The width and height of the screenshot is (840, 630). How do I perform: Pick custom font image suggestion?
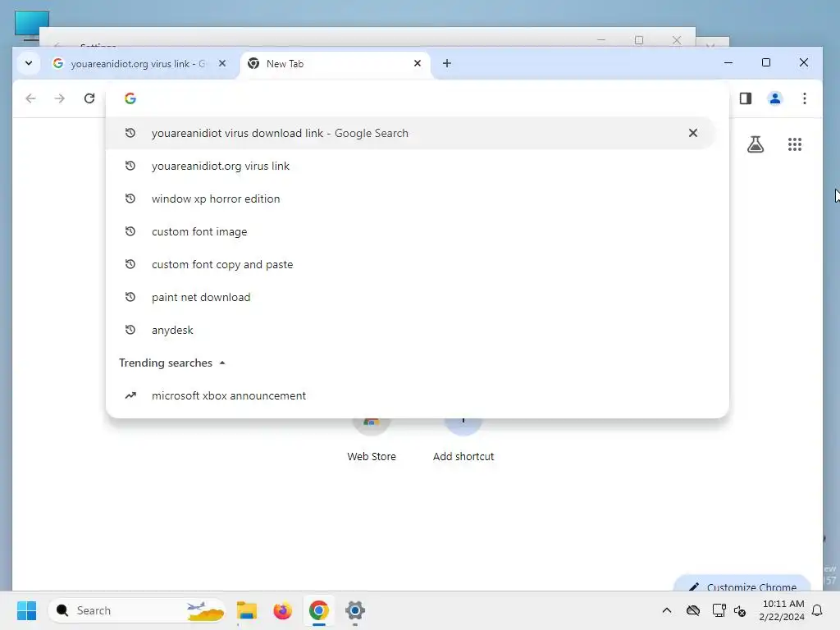[x=410, y=231]
